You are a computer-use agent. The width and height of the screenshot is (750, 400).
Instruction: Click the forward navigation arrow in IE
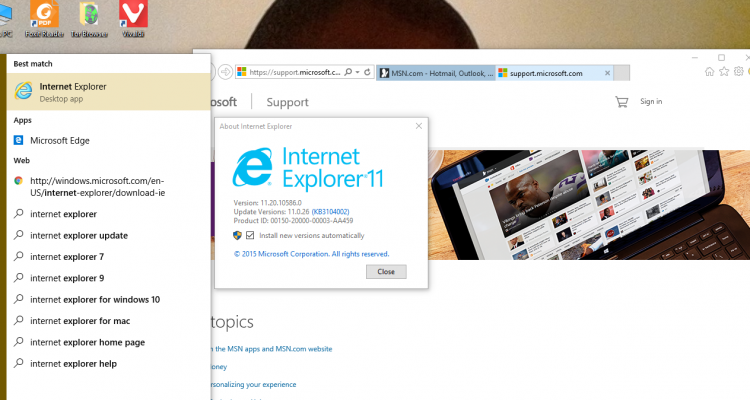coord(225,72)
